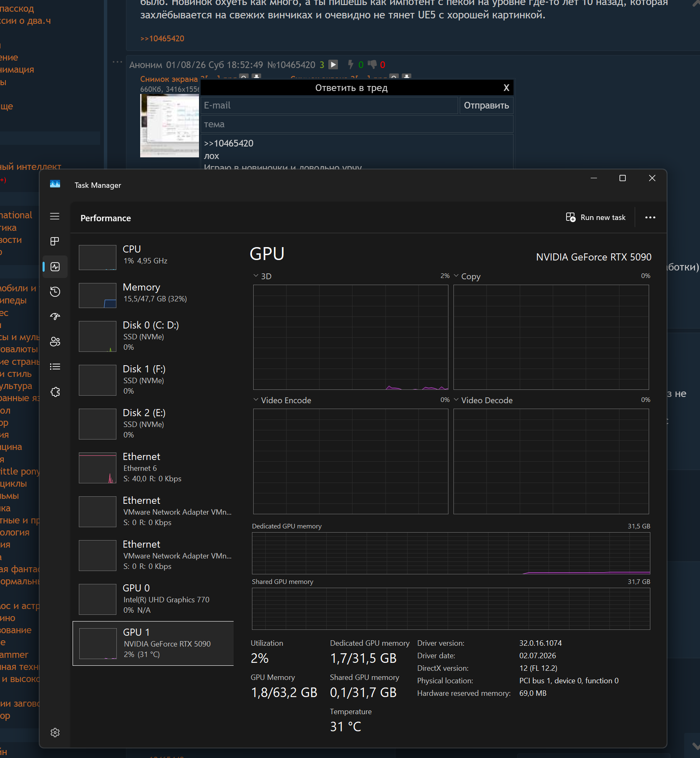Select Disk 2 (E:) entry

click(153, 424)
